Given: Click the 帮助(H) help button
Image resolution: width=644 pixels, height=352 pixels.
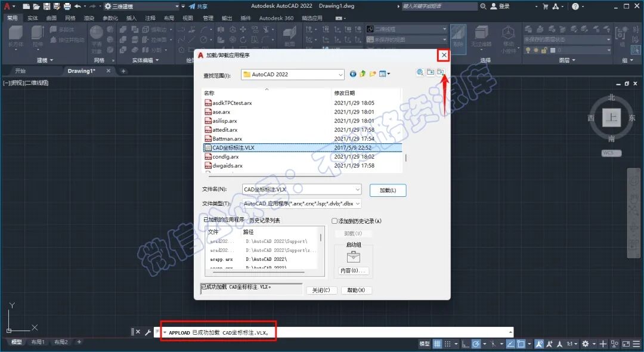Looking at the screenshot, I should [x=356, y=290].
